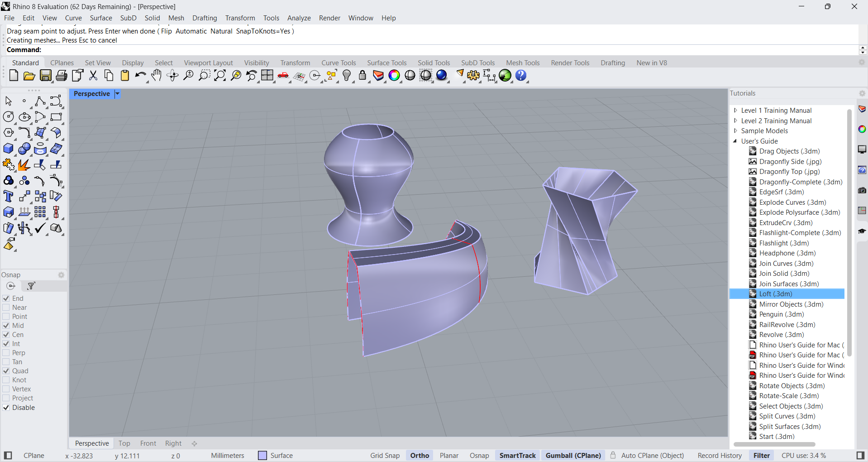Screen dimensions: 868x462
Task: Click the Save file icon
Action: (x=46, y=76)
